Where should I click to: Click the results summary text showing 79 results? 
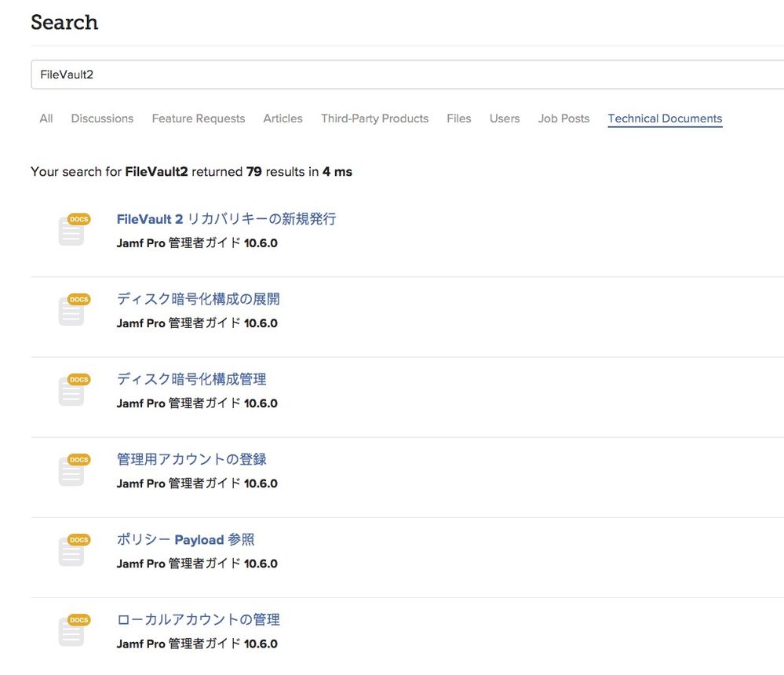(x=191, y=172)
